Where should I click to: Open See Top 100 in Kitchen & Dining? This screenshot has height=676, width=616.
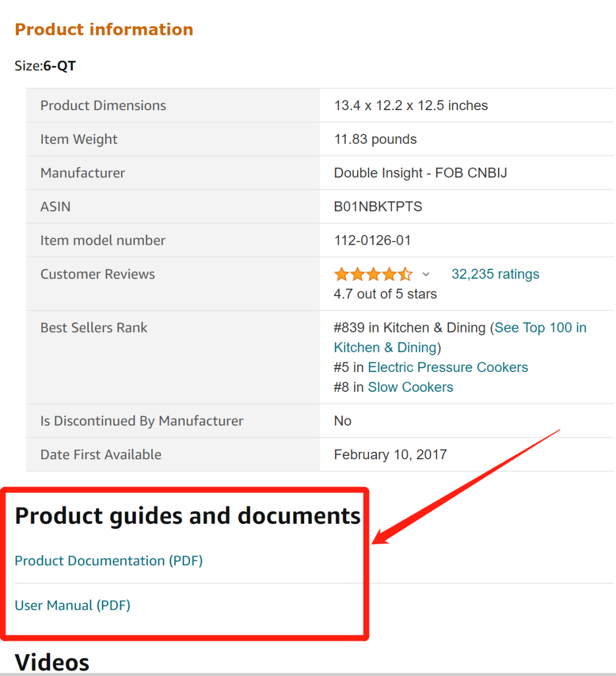pyautogui.click(x=460, y=338)
